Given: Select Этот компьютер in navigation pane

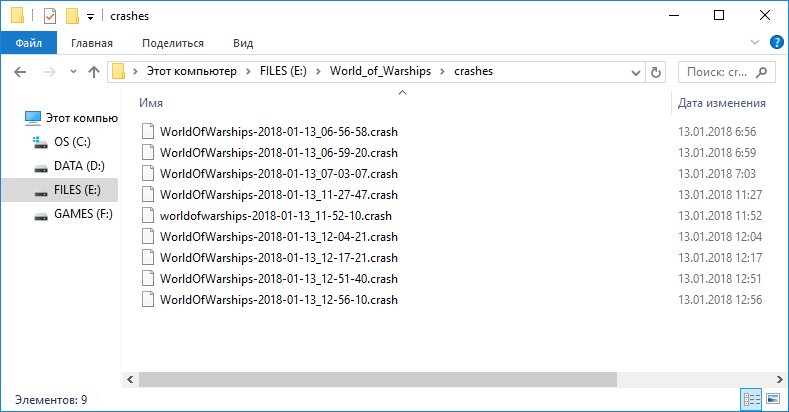Looking at the screenshot, I should pyautogui.click(x=71, y=118).
